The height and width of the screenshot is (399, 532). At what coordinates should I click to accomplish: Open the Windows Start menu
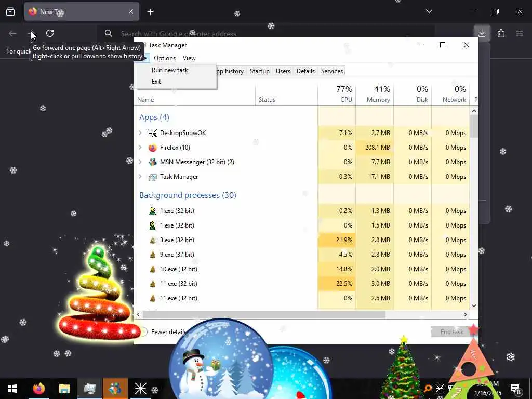click(x=12, y=389)
